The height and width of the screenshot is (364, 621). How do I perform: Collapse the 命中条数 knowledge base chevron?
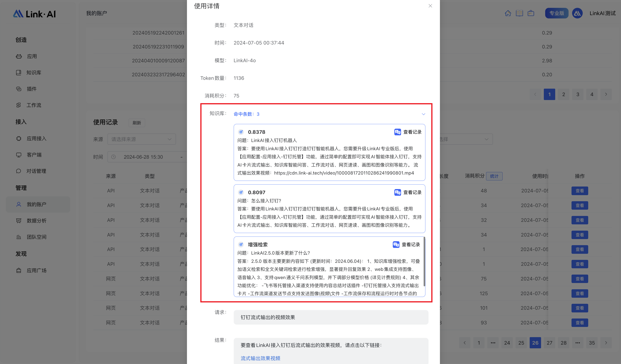[x=423, y=114]
